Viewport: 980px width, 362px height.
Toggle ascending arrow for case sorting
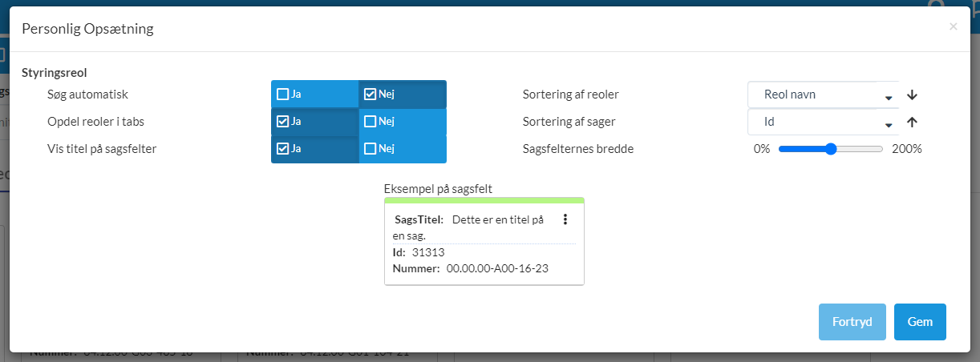[x=912, y=123]
